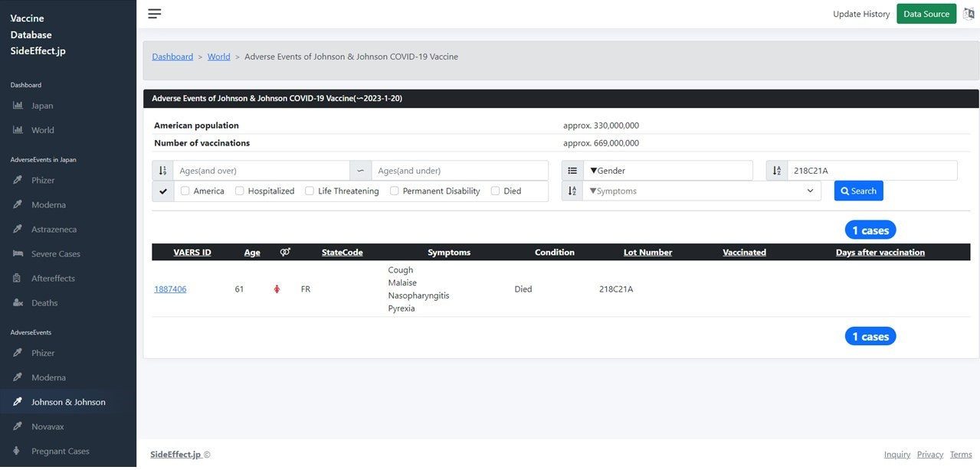Open Update History link
The width and height of the screenshot is (980, 470).
[861, 14]
